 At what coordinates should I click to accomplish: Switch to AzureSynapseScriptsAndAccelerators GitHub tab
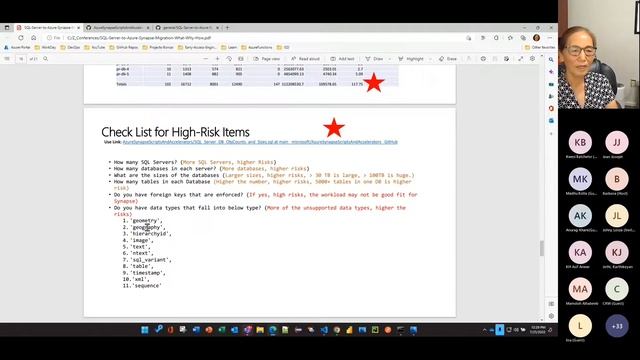coord(118,27)
